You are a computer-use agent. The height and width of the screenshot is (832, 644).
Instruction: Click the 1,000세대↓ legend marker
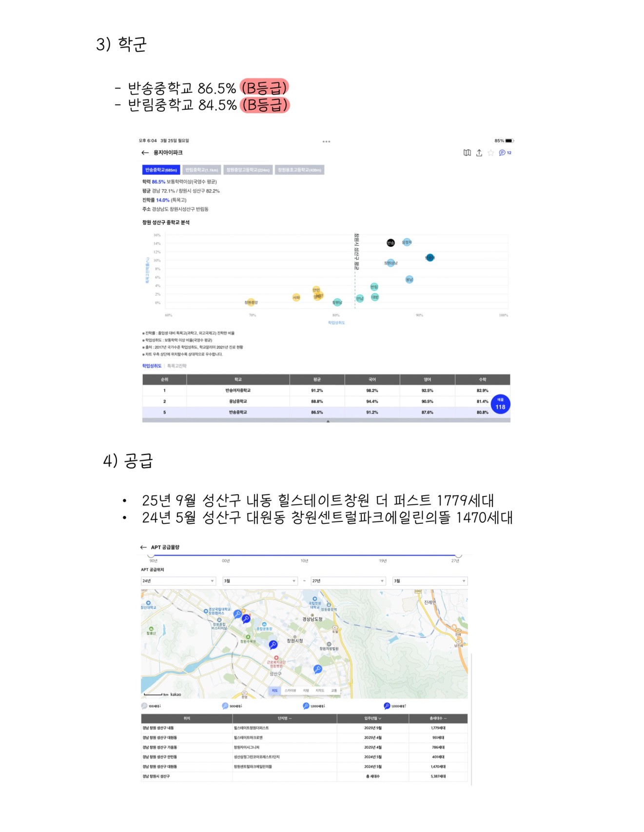[x=306, y=706]
